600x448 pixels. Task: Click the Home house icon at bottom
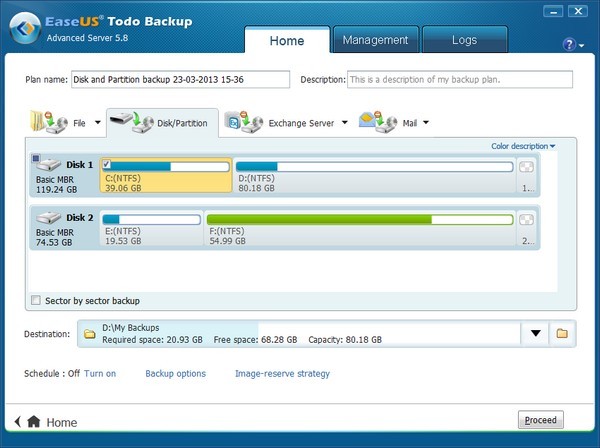34,422
